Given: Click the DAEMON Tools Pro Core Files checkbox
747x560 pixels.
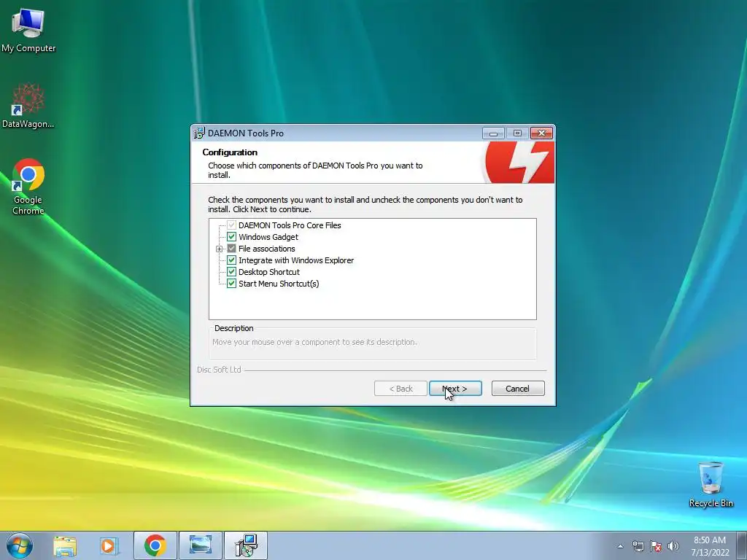Looking at the screenshot, I should (231, 225).
